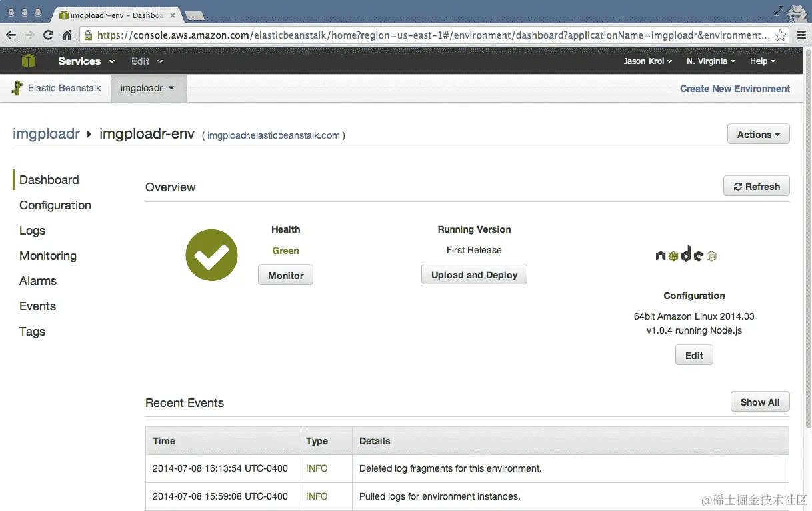Click the page vertical scrollbar
Screen dimensions: 812x511
808,240
